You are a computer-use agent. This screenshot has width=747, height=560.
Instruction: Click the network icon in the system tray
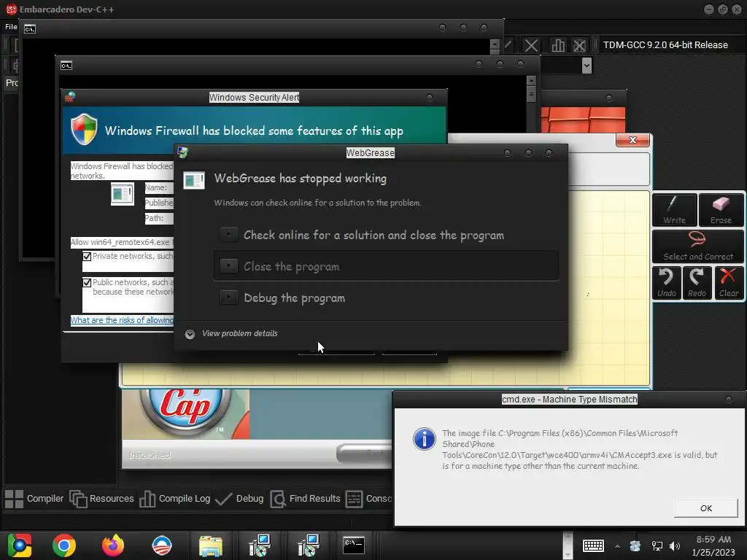pos(657,546)
